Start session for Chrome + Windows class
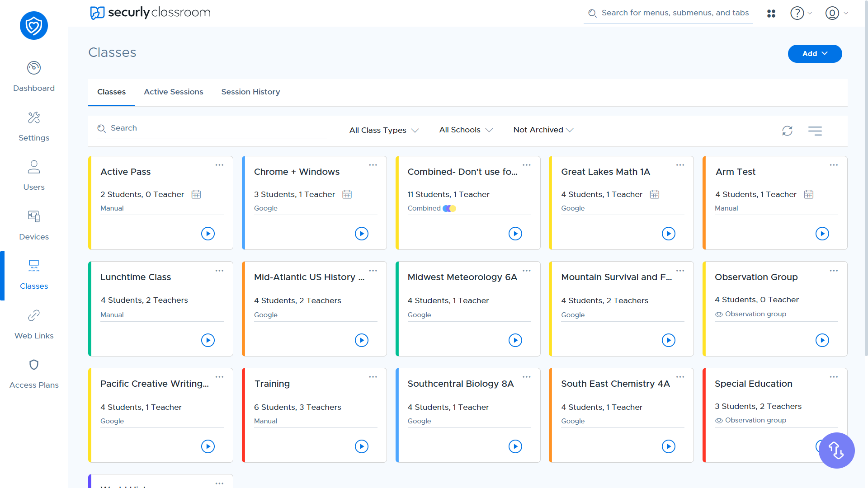The width and height of the screenshot is (868, 488). click(361, 234)
